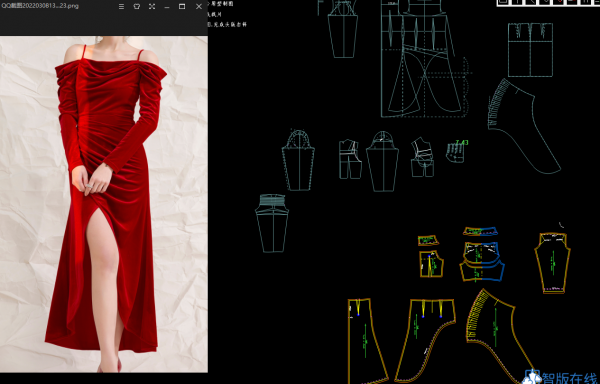Screen dimensions: 600x384
Task: Toggle fullscreen mode in the image viewer
Action: point(152,7)
